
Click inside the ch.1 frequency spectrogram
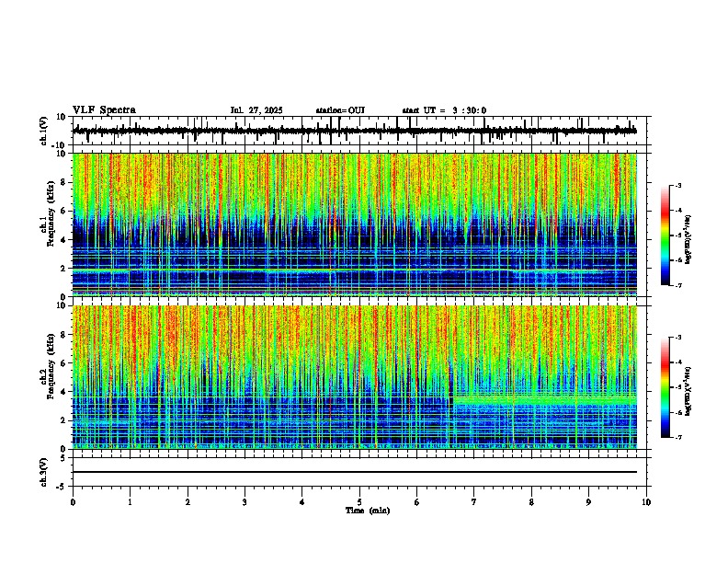355,224
